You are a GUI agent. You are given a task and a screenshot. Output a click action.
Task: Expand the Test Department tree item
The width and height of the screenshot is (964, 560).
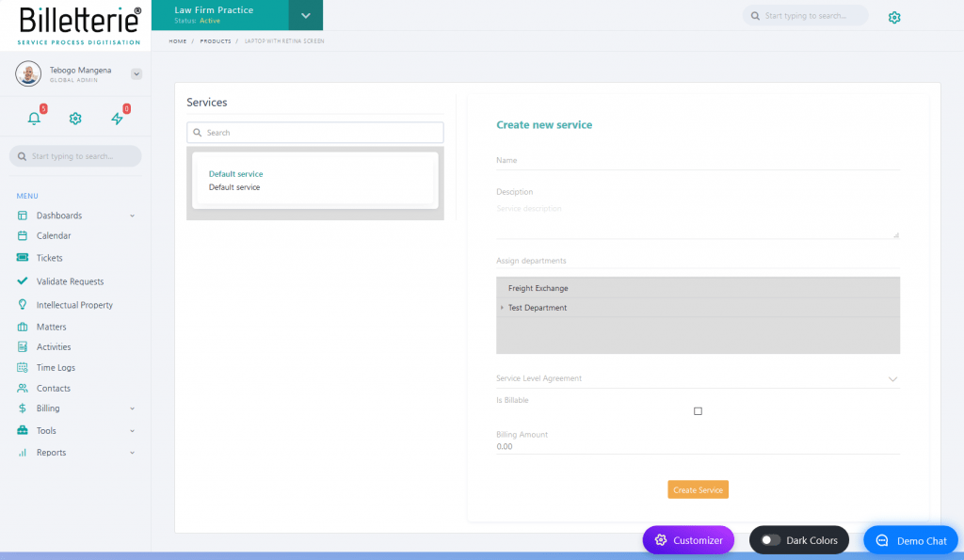pyautogui.click(x=501, y=308)
